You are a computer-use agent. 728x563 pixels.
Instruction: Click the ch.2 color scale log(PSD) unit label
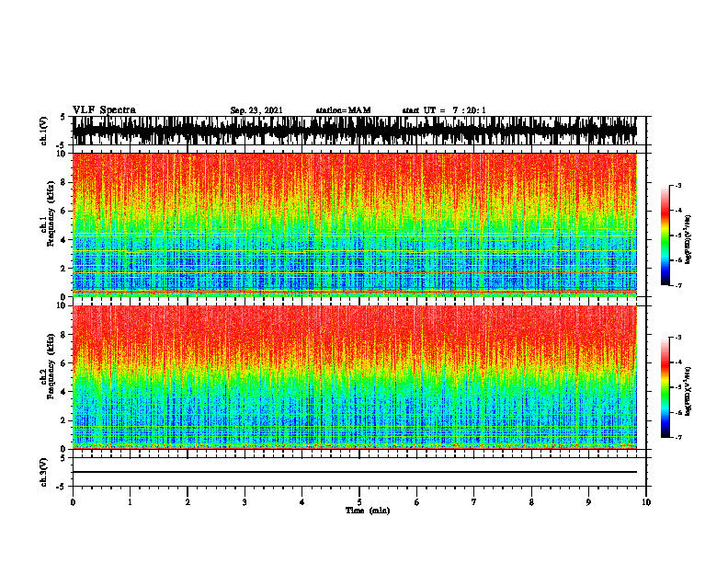pos(688,391)
